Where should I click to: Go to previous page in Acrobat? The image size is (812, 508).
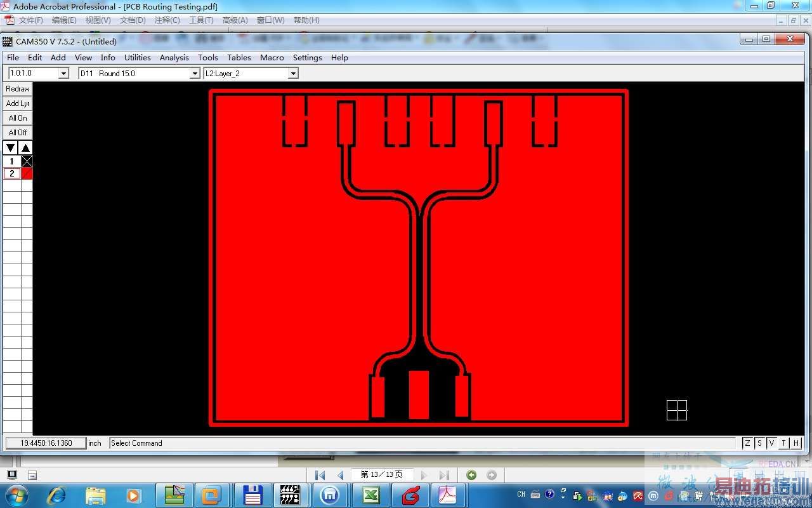click(341, 475)
